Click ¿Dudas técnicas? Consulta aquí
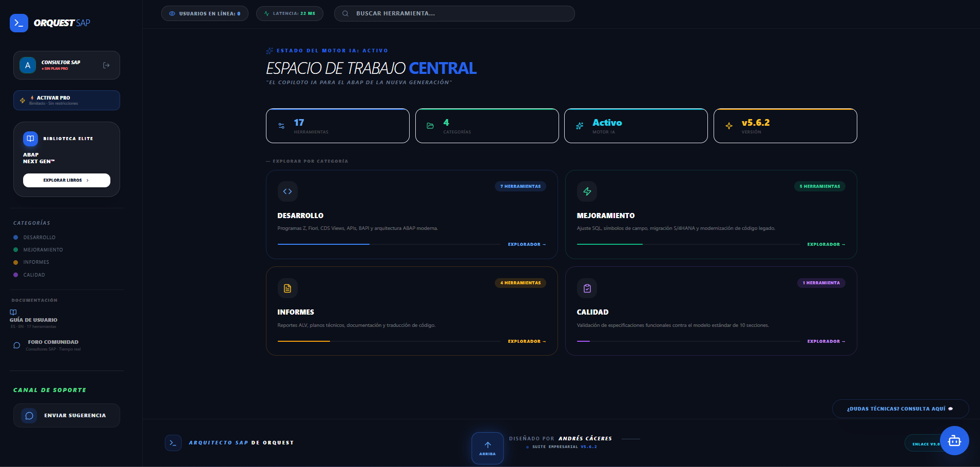The width and height of the screenshot is (980, 467). point(900,408)
